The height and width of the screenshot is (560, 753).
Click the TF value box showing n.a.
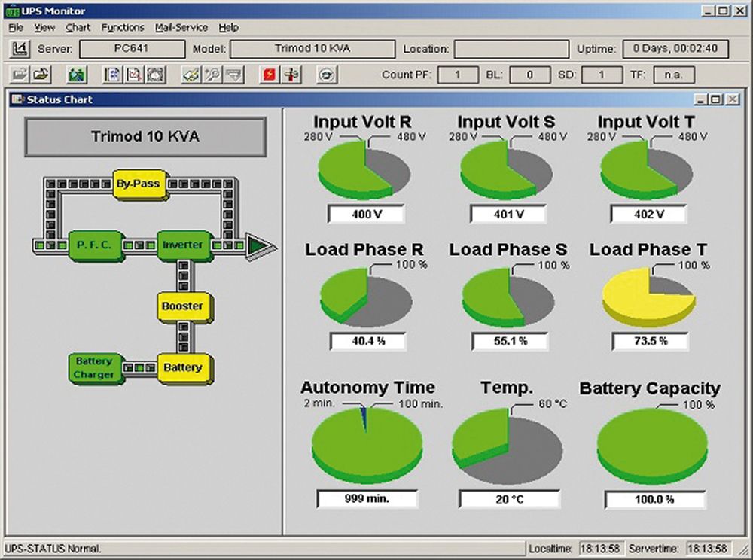pyautogui.click(x=674, y=75)
